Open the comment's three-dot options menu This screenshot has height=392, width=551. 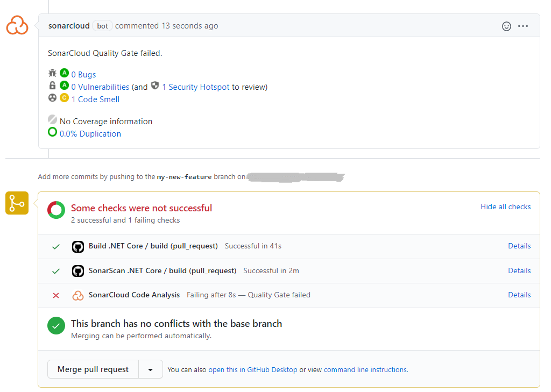(x=523, y=26)
